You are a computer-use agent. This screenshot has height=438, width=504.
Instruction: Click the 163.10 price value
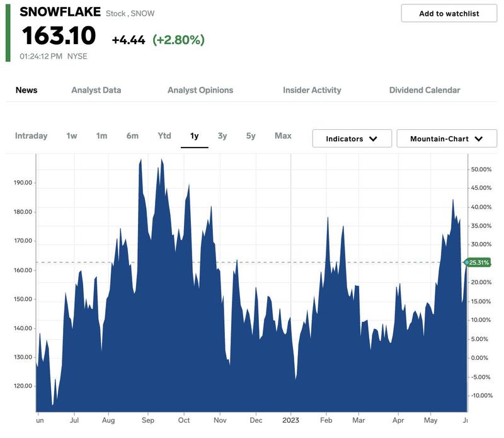pos(59,35)
